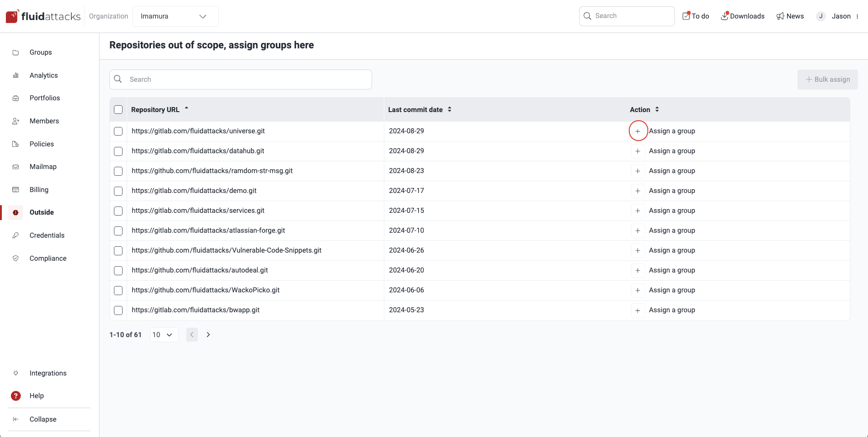Image resolution: width=868 pixels, height=437 pixels.
Task: Check the datahub.git row checkbox
Action: point(118,151)
